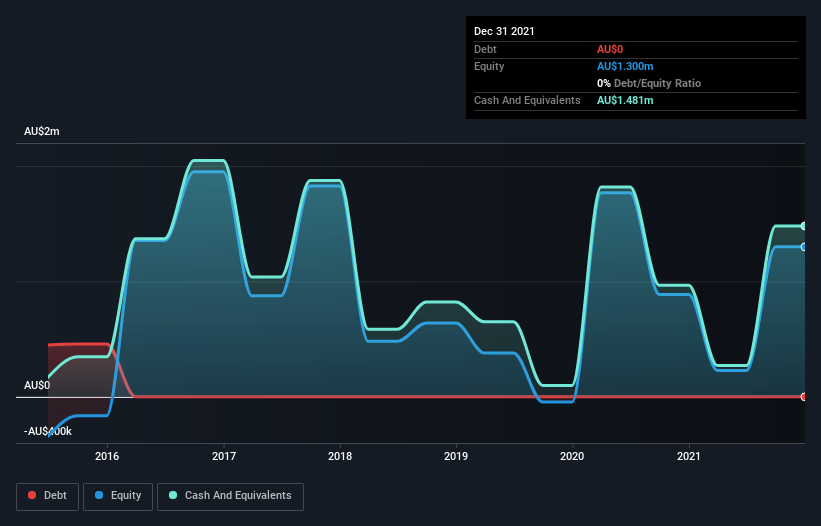Click the 2018 x-axis label
This screenshot has width=821, height=526.
click(x=340, y=456)
